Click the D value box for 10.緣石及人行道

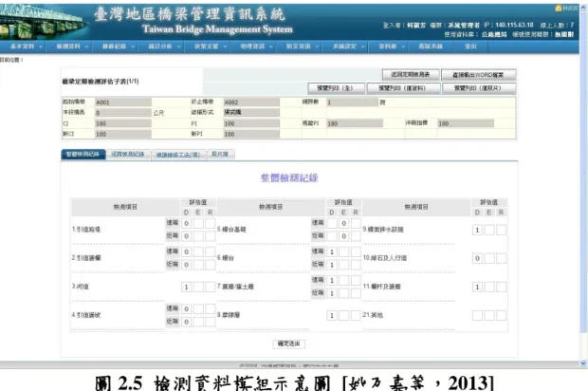tap(477, 258)
